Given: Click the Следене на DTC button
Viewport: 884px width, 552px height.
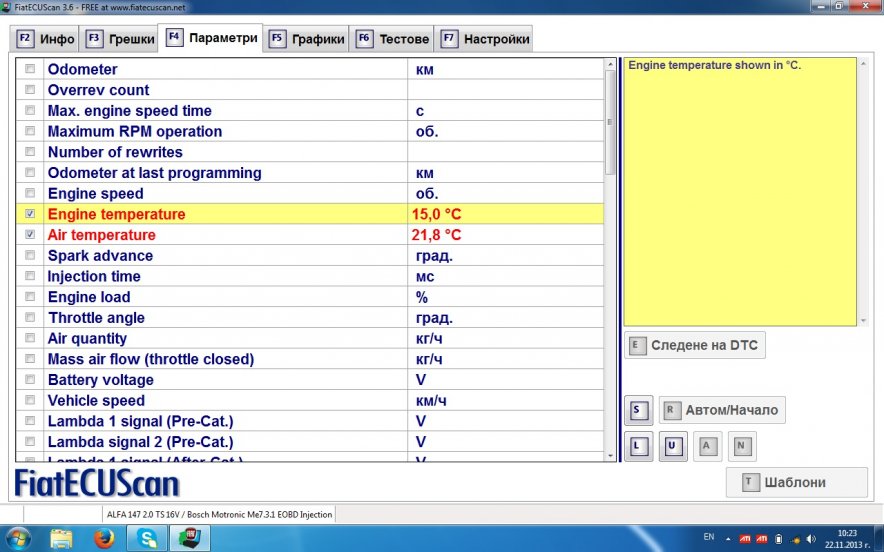Looking at the screenshot, I should (x=695, y=346).
